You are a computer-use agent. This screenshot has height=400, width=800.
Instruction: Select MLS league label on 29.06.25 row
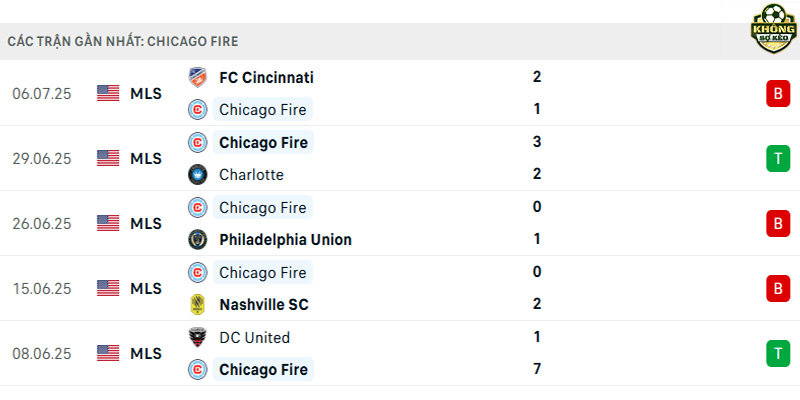(x=146, y=159)
